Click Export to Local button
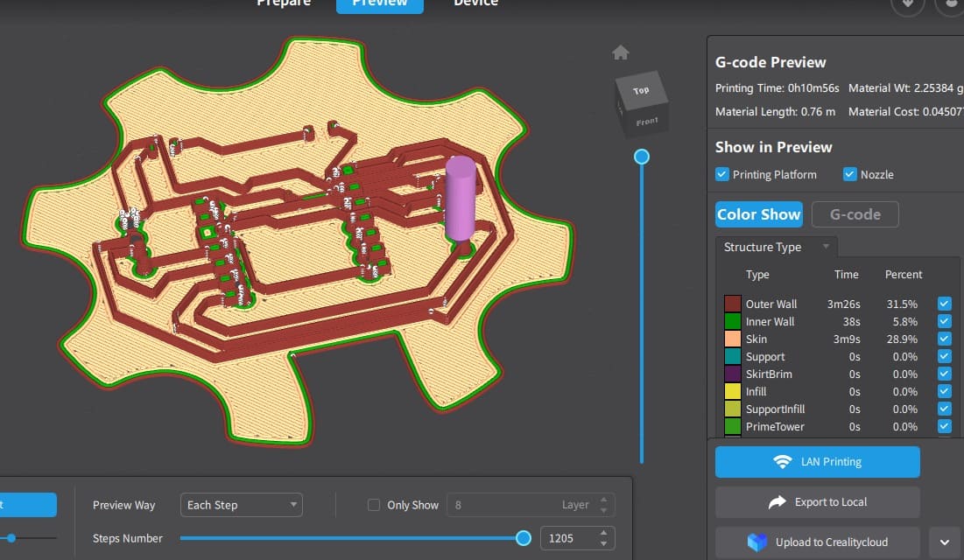964x560 pixels. [817, 502]
